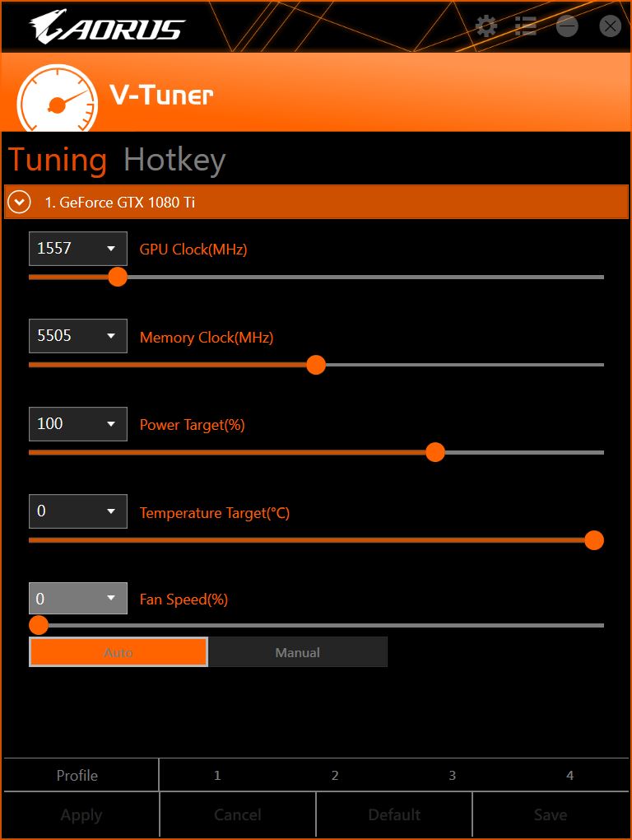Click the Fan Speed(%) label

(x=184, y=600)
